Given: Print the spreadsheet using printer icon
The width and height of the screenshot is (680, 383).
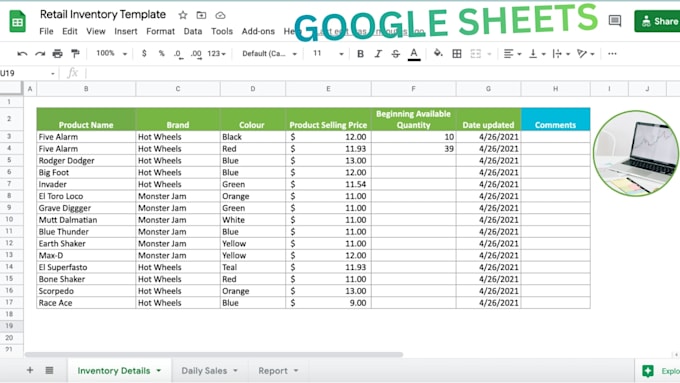Looking at the screenshot, I should tap(57, 54).
